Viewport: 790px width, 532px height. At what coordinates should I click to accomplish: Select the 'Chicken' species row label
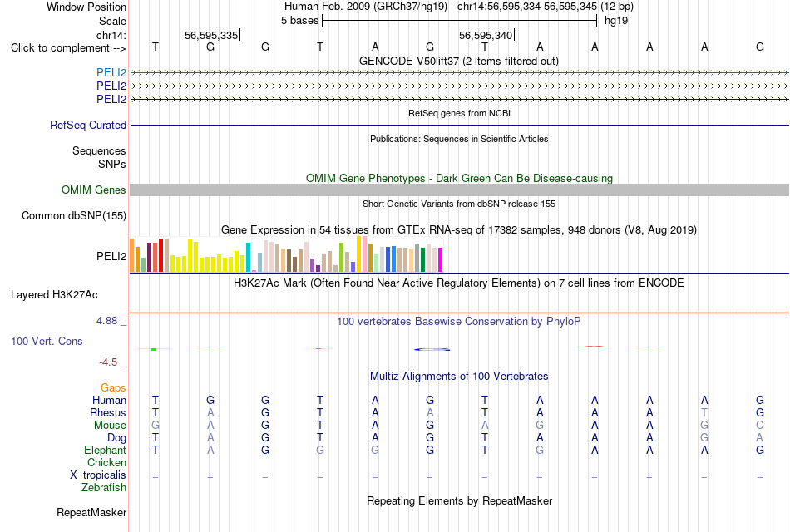pos(106,462)
